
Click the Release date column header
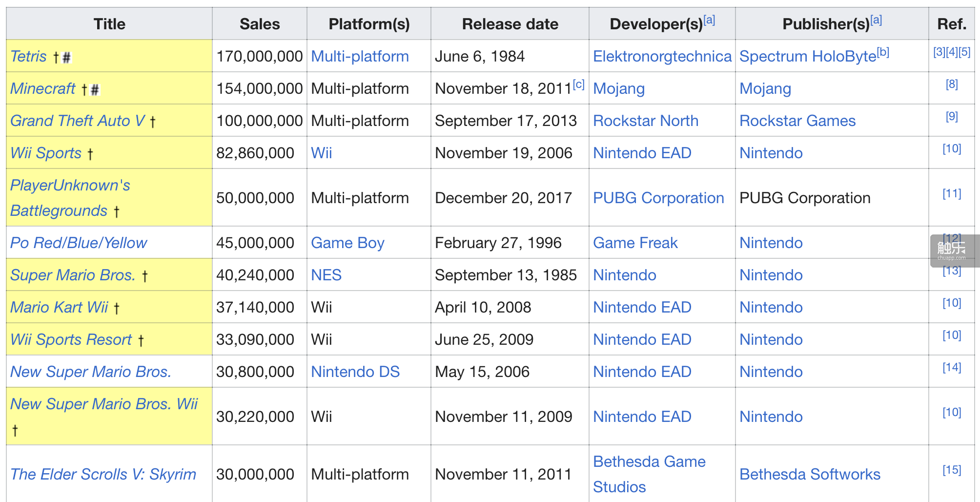(510, 24)
